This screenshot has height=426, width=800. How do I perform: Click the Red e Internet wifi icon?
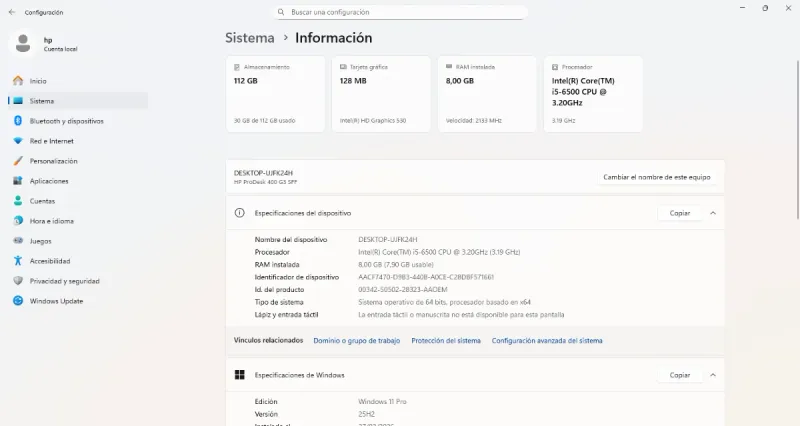tap(18, 141)
